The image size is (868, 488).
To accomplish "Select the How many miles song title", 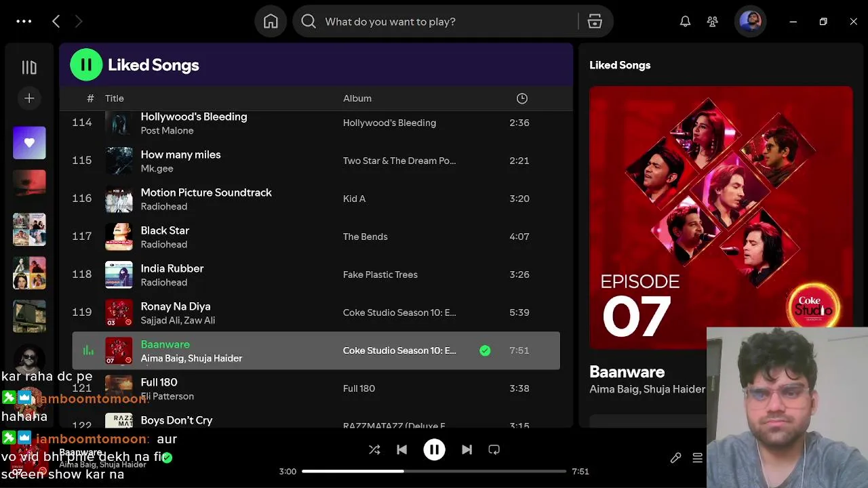I will click(x=180, y=155).
